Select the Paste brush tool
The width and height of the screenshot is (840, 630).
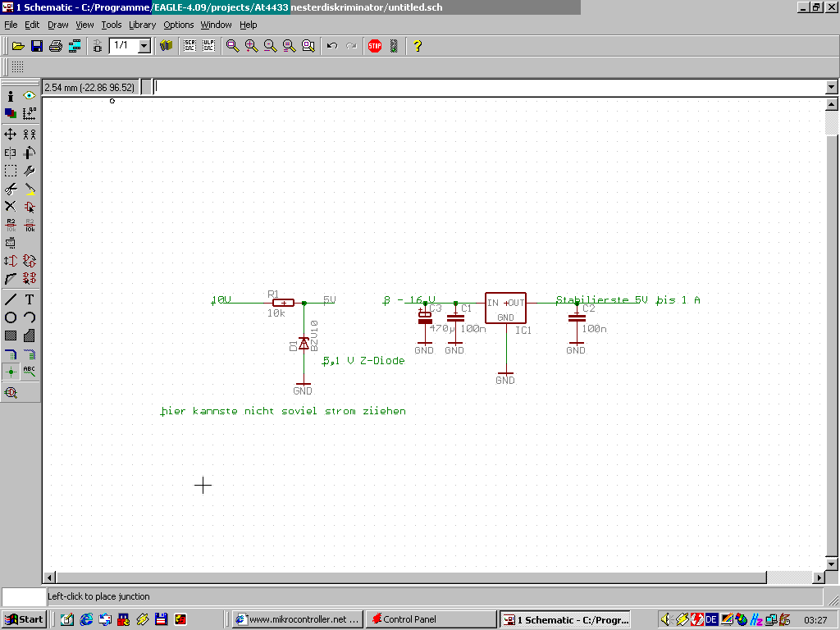pyautogui.click(x=30, y=189)
